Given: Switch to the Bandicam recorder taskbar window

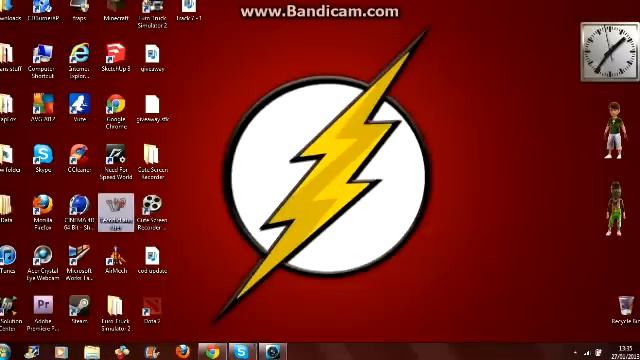Looking at the screenshot, I should [x=273, y=351].
